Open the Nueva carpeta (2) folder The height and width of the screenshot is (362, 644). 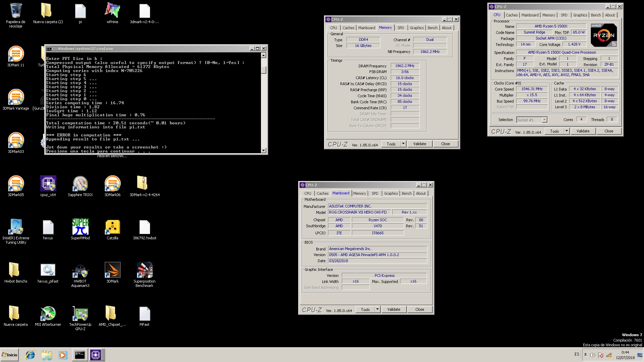tap(48, 13)
